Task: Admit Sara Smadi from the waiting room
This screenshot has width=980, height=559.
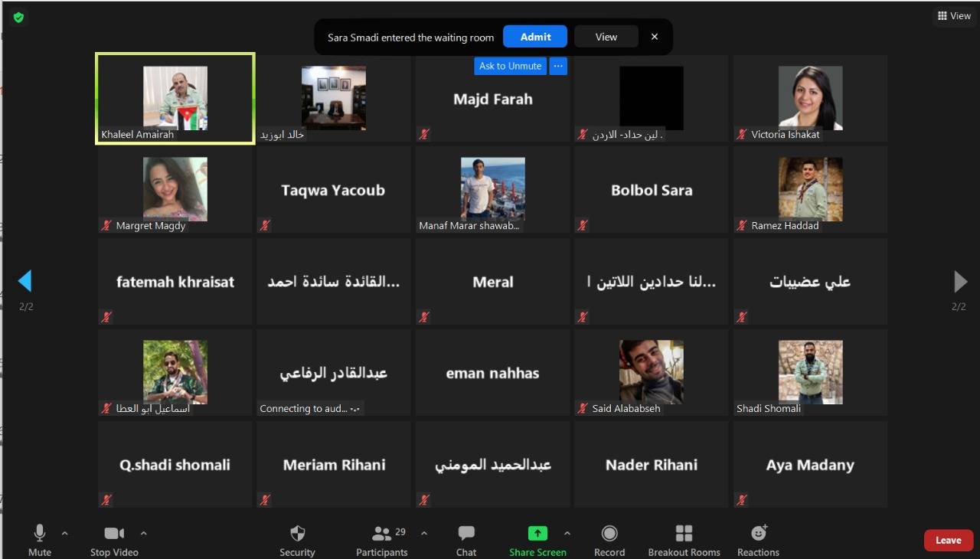Action: tap(534, 36)
